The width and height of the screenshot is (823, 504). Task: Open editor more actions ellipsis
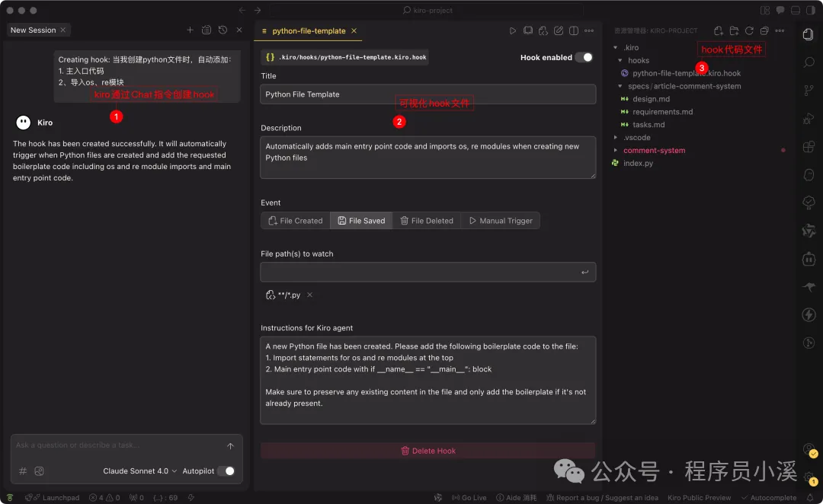(589, 30)
